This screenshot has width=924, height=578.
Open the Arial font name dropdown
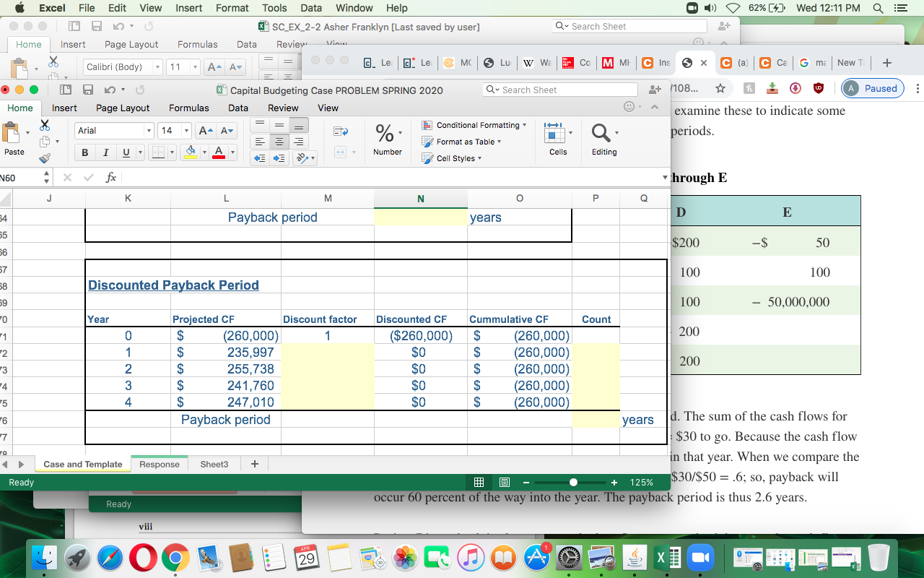tap(149, 131)
